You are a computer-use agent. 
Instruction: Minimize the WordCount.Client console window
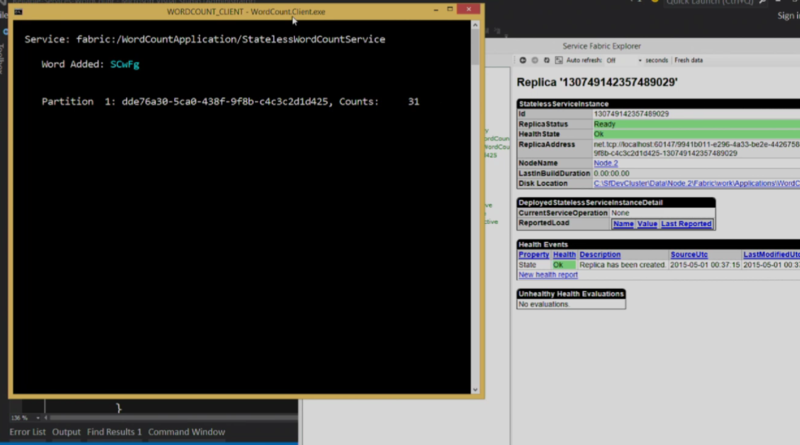point(436,9)
